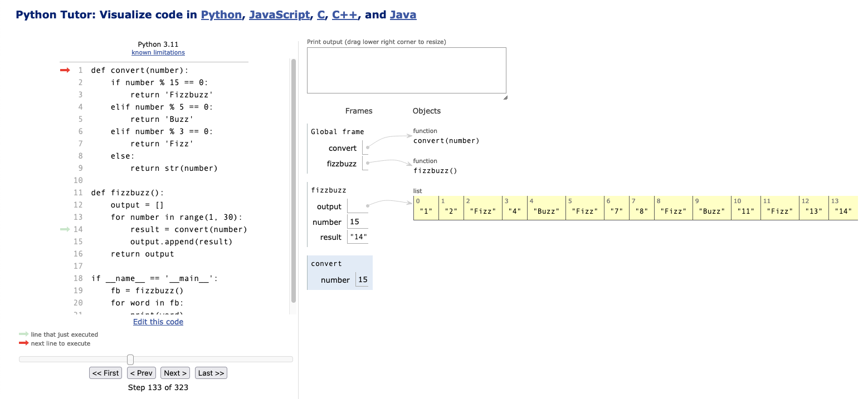Viewport: 868px width, 399px height.
Task: Click list element index 4 value "Buzz"
Action: point(546,211)
